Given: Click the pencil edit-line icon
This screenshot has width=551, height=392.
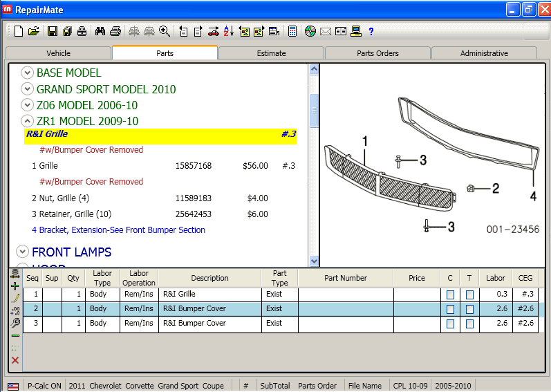Looking at the screenshot, I should (15, 298).
